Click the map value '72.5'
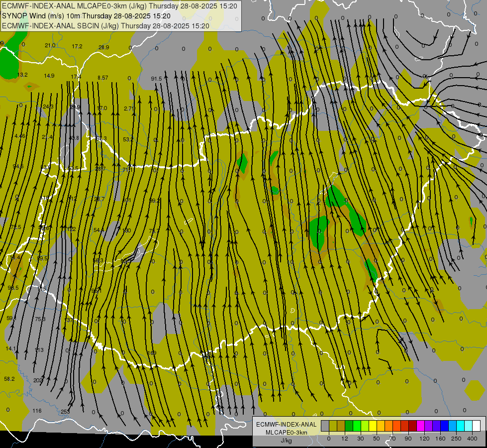 pyautogui.click(x=15, y=227)
